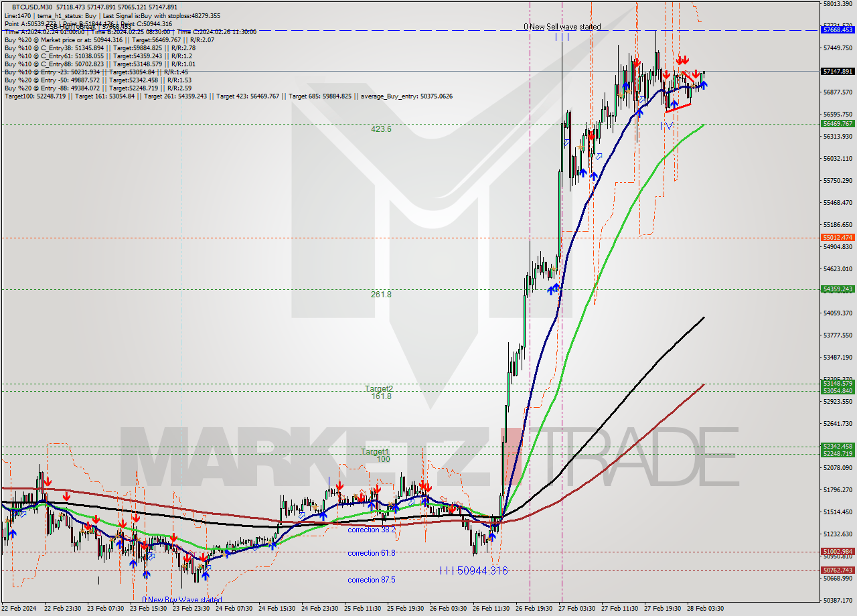Click the 57147.891 current price tag

coord(838,71)
